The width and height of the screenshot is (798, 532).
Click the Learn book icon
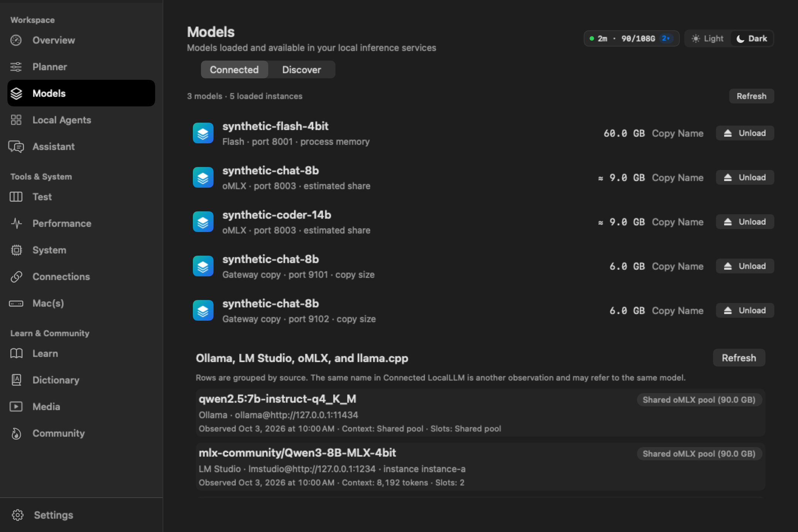16,354
